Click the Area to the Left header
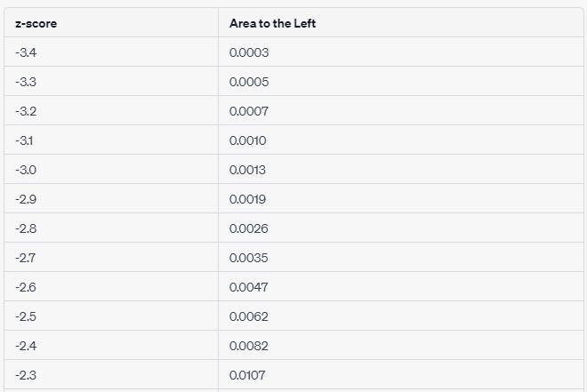 coord(272,24)
